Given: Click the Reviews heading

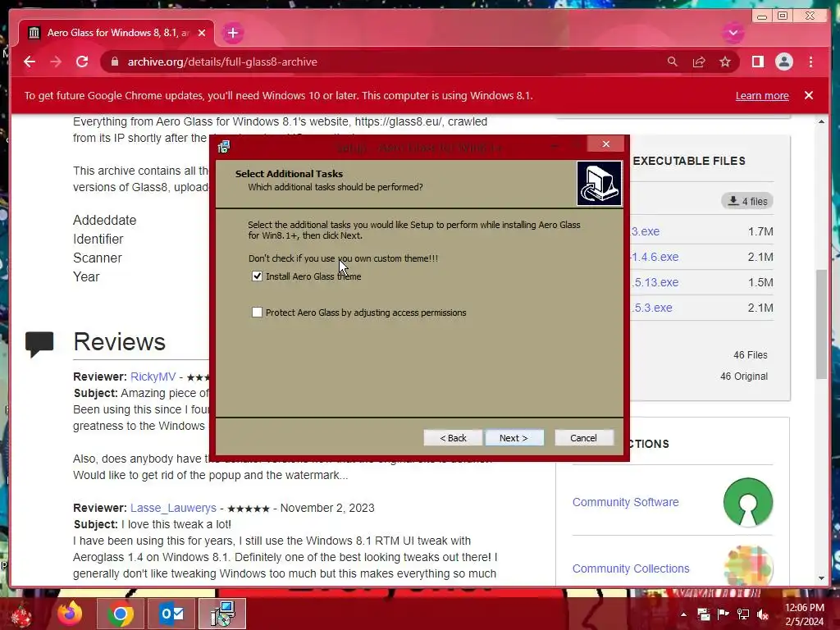Looking at the screenshot, I should click(120, 342).
